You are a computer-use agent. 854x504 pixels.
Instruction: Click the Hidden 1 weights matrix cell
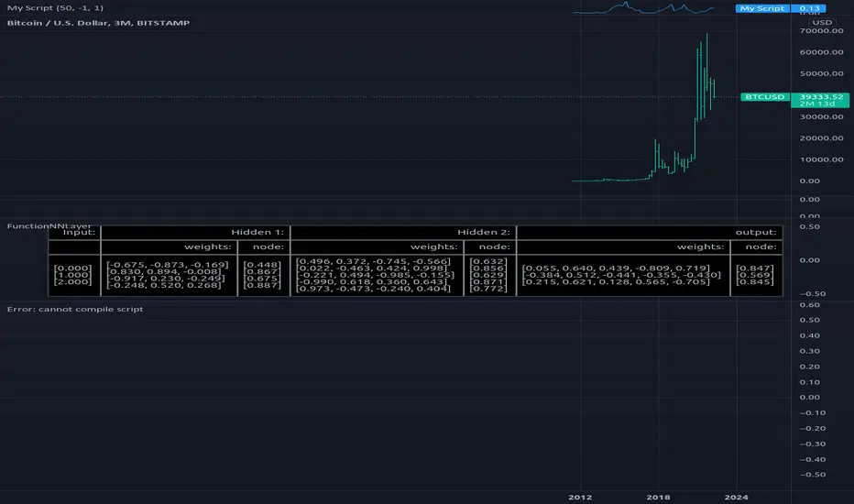(x=170, y=275)
